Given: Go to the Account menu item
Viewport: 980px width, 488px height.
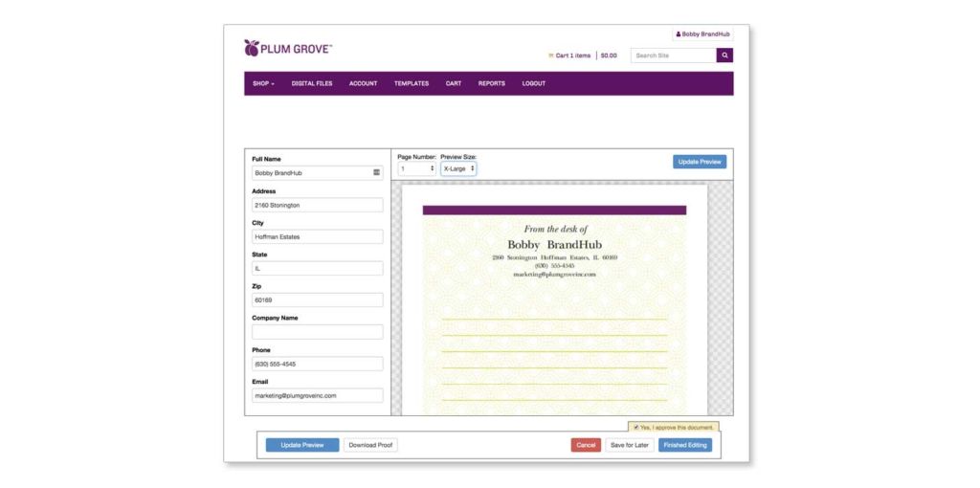Looking at the screenshot, I should (x=363, y=84).
